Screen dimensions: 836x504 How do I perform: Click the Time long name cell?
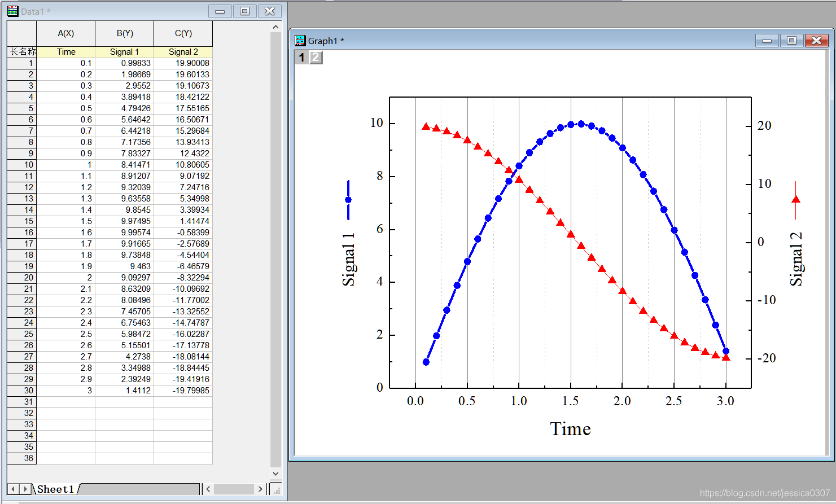pos(66,52)
